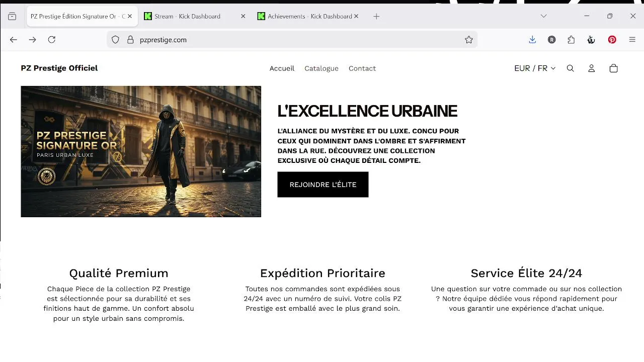Switch to Achievements - Kick Dashboard tab
Image resolution: width=644 pixels, height=362 pixels.
[x=304, y=16]
